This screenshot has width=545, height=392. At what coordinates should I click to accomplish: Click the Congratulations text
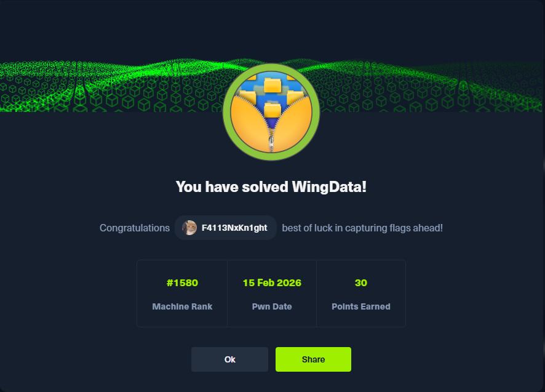point(135,228)
